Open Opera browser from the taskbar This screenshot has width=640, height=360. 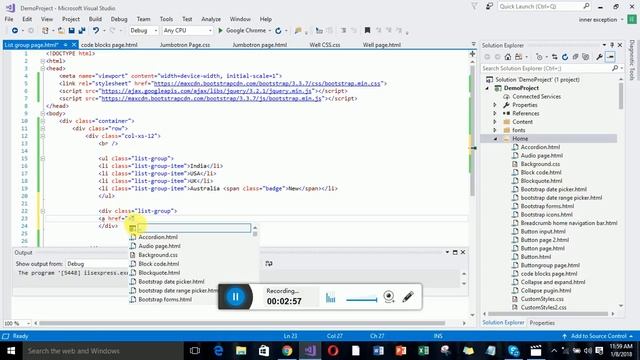(333, 351)
